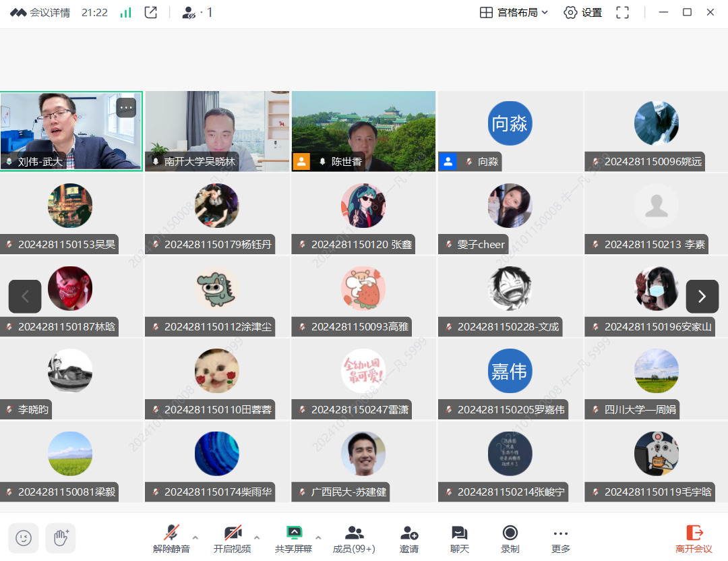
Task: Open 会议详情 meeting details
Action: [x=40, y=12]
